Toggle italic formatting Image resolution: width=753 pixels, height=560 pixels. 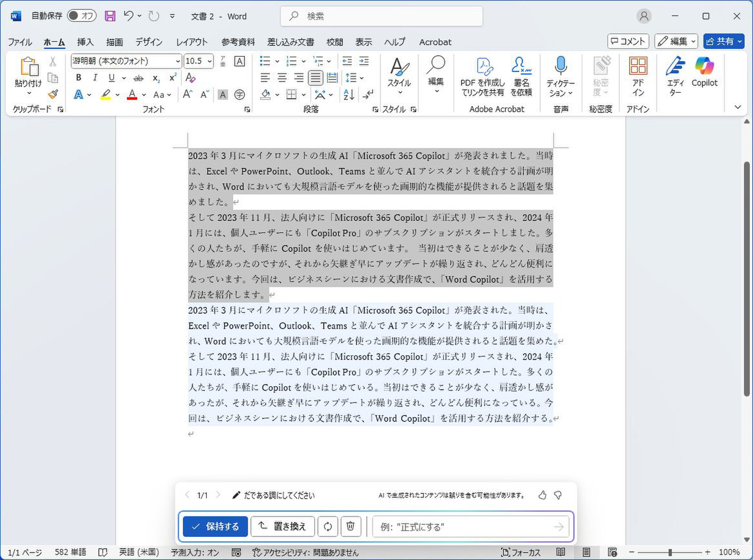coord(95,78)
